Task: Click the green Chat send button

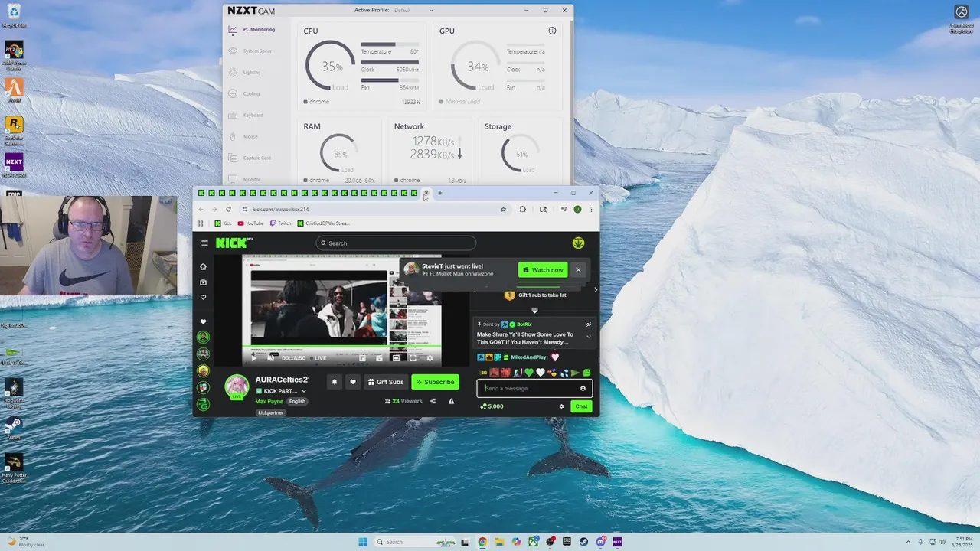Action: point(581,406)
